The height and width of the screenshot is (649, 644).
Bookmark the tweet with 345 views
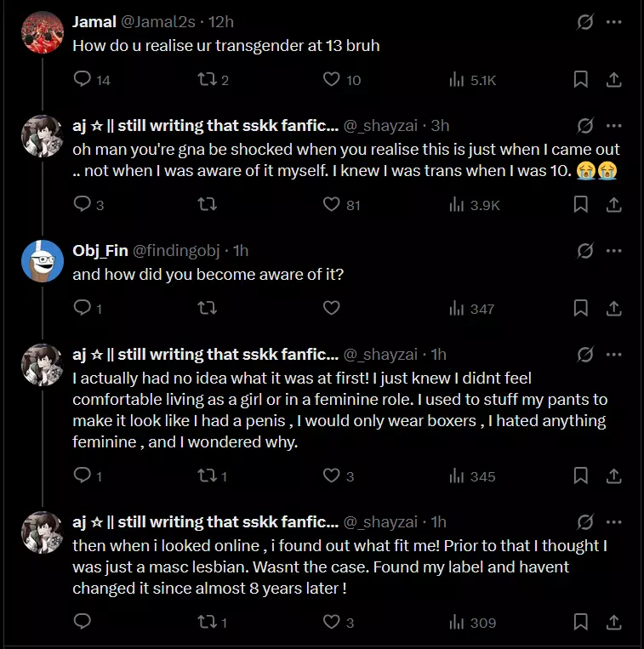point(581,475)
